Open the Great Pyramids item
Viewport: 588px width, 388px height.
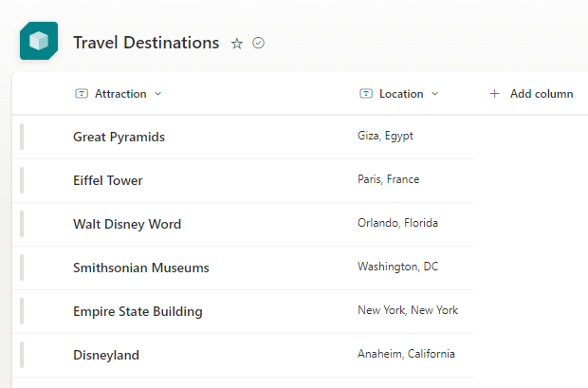119,137
